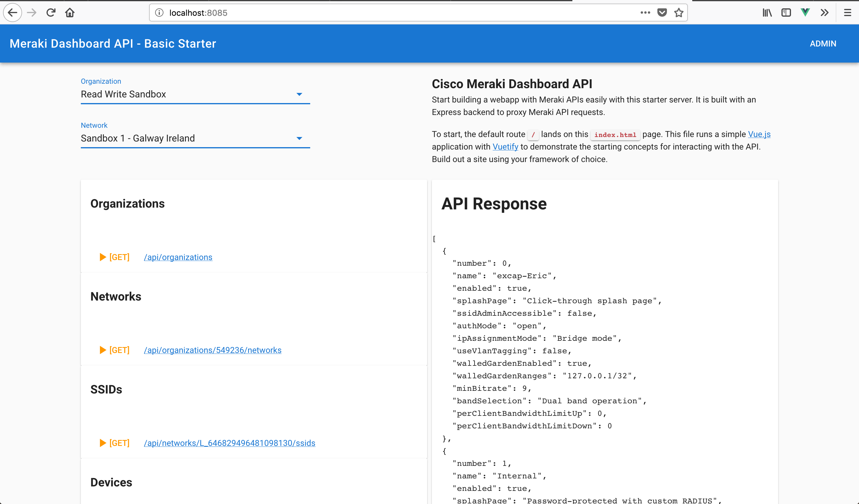
Task: Open the /api/organizations/549236/networks link
Action: click(x=212, y=350)
